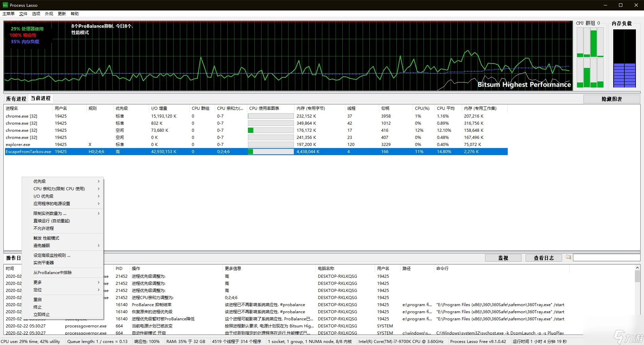The height and width of the screenshot is (345, 644).
Task: Click the 35% 内存负载 graph label
Action: pos(25,42)
